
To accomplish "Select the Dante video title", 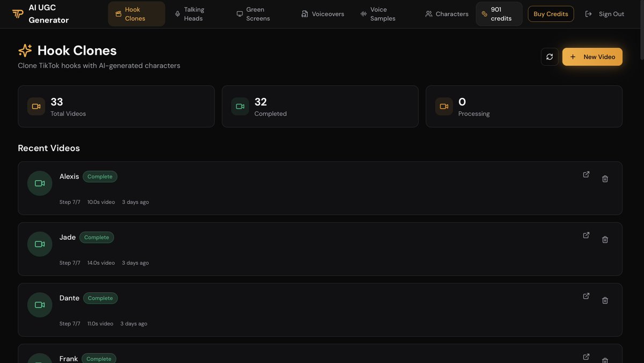I will point(69,298).
